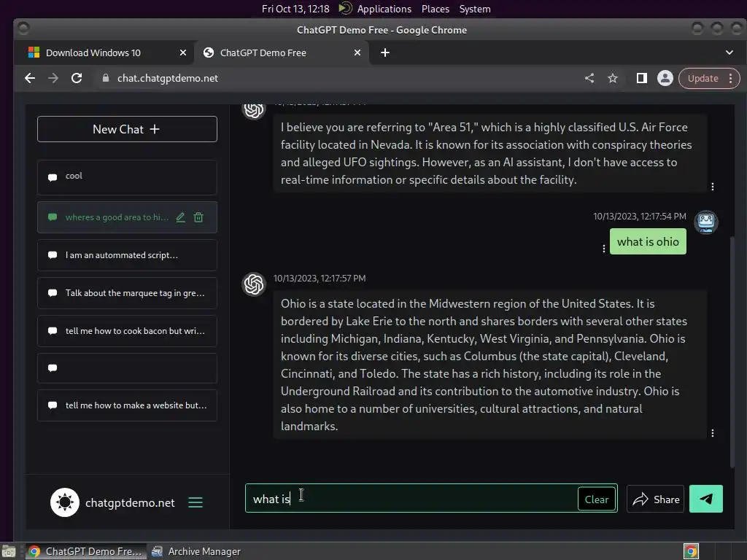This screenshot has width=747, height=560.
Task: Open the Chrome side panel icon
Action: (642, 78)
